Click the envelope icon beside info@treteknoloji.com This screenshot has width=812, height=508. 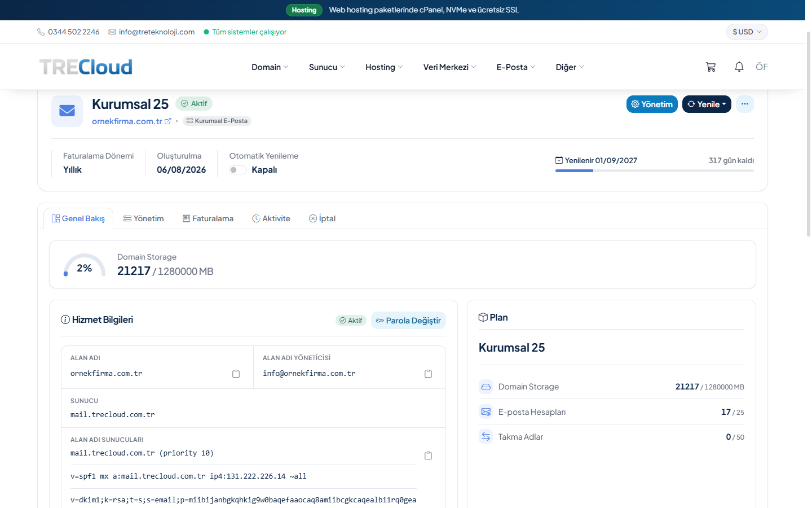[x=112, y=32]
